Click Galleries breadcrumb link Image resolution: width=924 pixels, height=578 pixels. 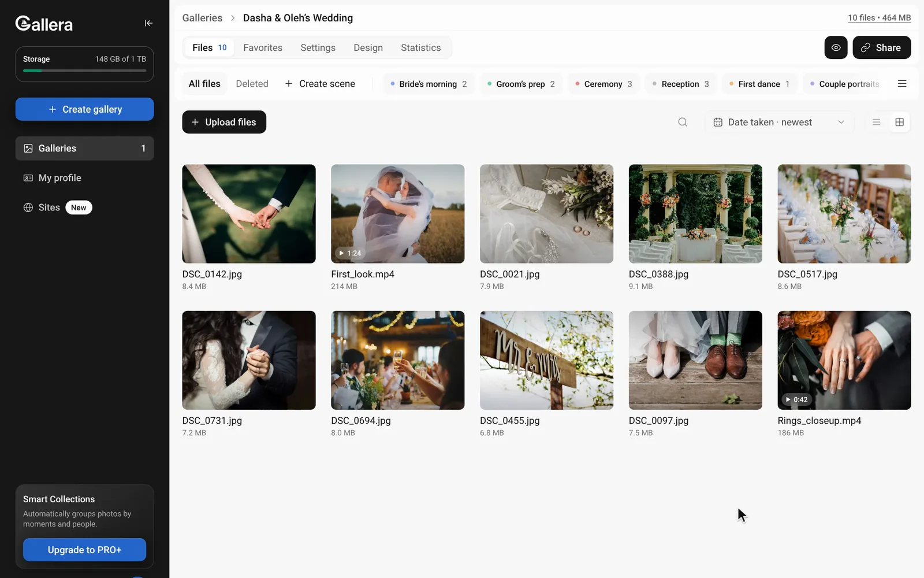click(202, 18)
